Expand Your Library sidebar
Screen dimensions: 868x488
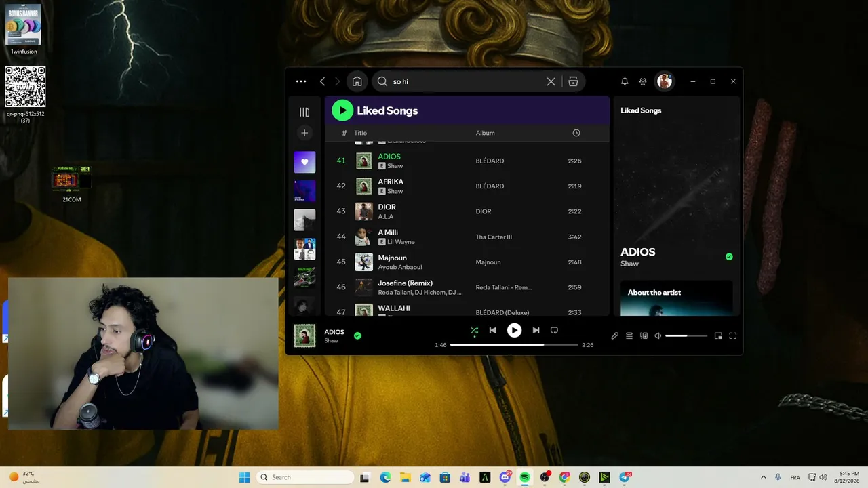click(x=304, y=112)
